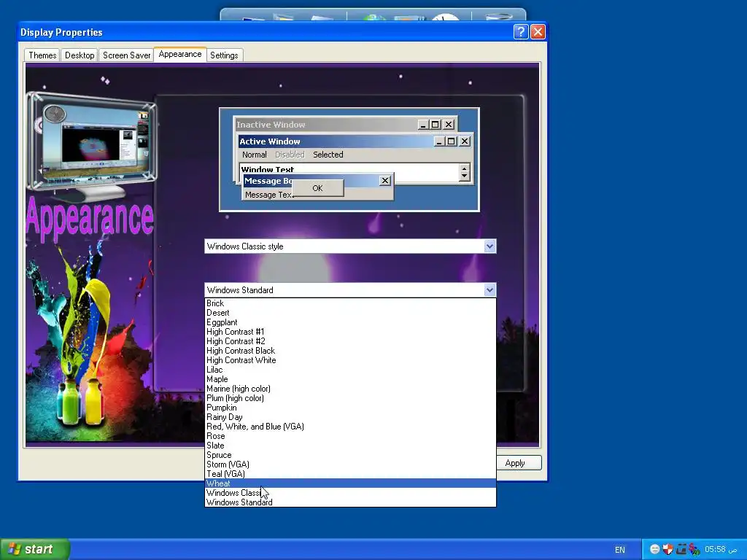Select Plum (high color) scheme

pos(350,398)
